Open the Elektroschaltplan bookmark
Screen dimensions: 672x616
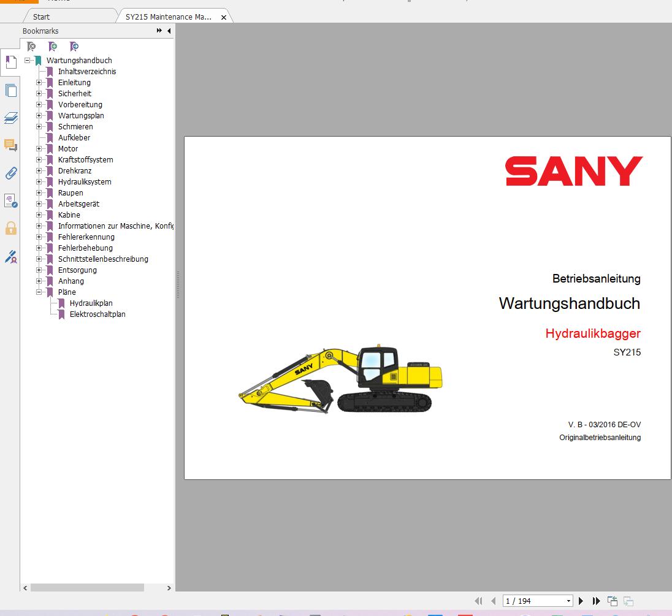(x=97, y=314)
